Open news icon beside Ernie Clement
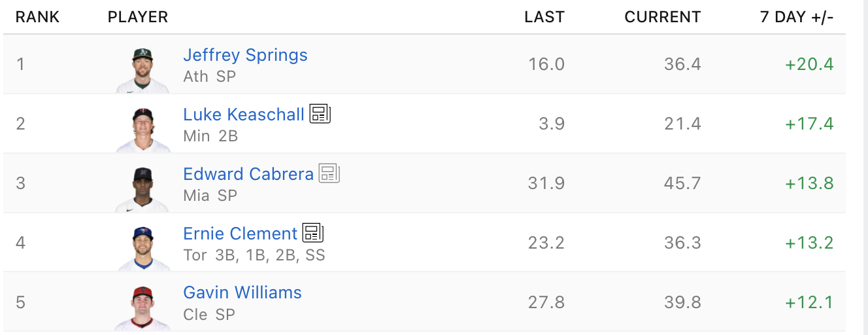 pyautogui.click(x=313, y=233)
